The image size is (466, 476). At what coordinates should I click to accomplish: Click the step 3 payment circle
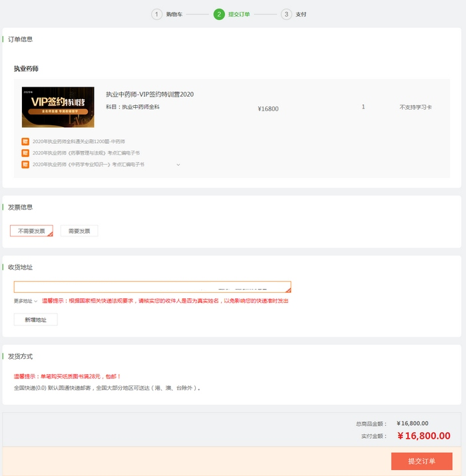[286, 14]
